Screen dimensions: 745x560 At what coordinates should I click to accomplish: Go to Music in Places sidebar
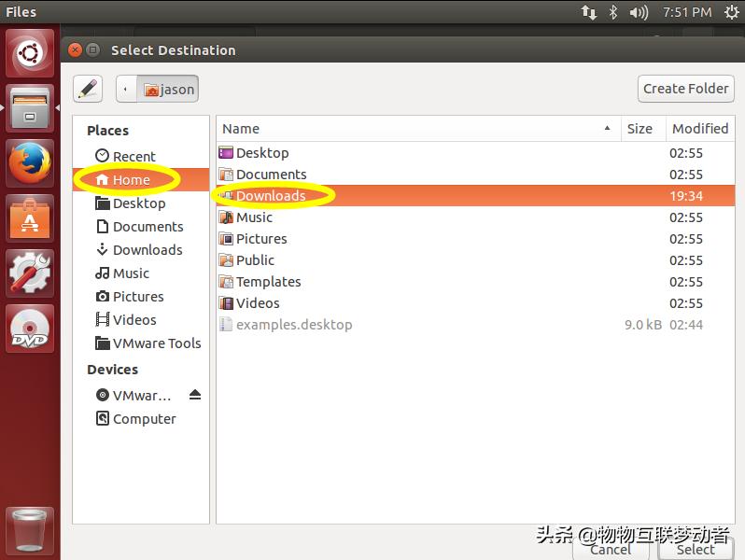[x=141, y=273]
